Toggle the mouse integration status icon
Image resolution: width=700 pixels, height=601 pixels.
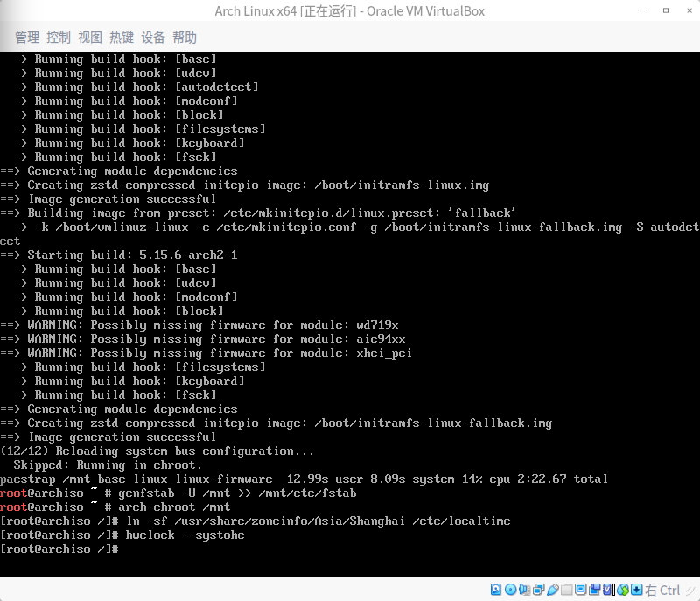coord(623,590)
